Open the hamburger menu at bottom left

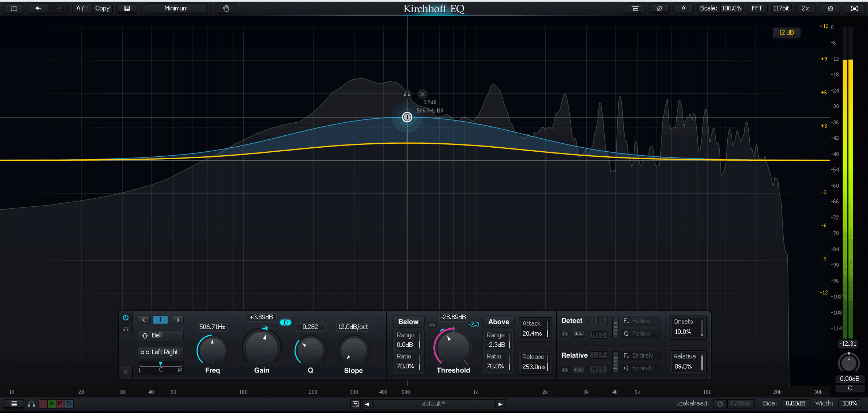14,404
